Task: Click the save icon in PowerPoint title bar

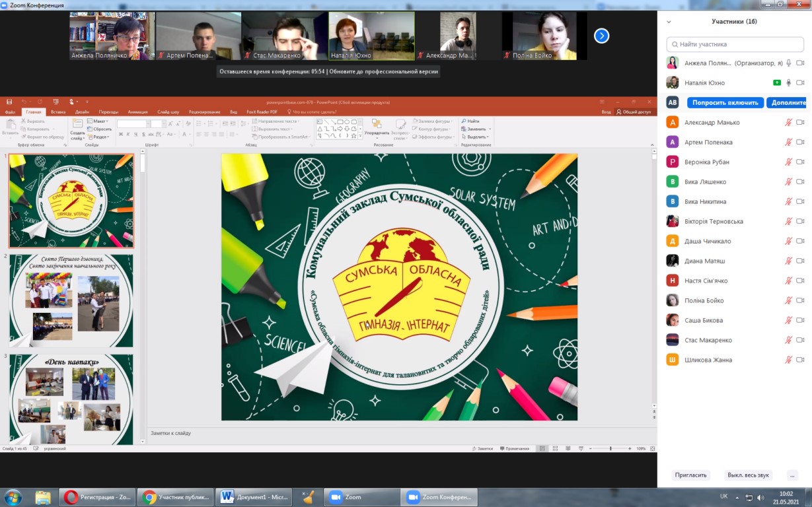Action: tap(9, 102)
